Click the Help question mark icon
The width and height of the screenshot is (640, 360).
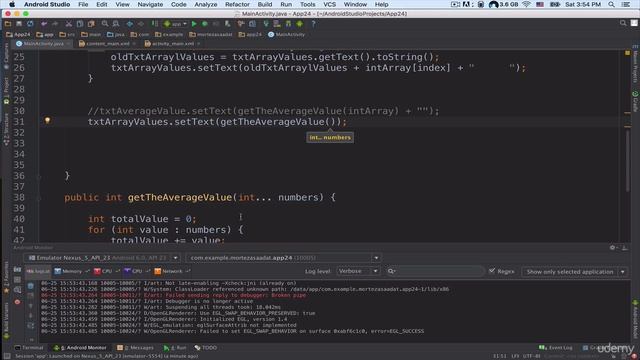[x=313, y=24]
